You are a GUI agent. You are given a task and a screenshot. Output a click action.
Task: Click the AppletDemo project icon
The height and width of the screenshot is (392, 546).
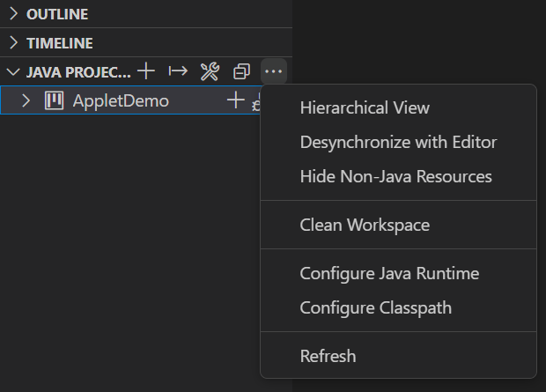pos(55,100)
